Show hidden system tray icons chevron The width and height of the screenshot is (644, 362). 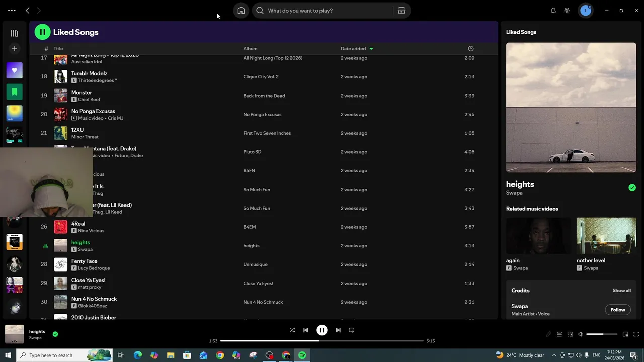click(x=554, y=355)
